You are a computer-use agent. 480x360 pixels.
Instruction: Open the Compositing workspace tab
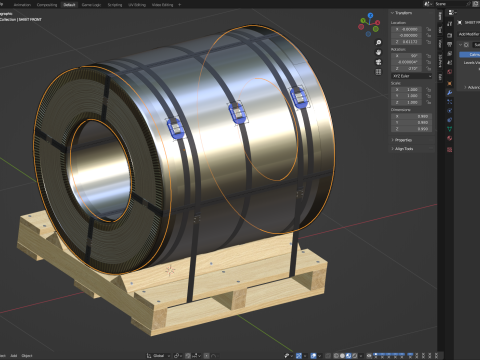[x=47, y=5]
